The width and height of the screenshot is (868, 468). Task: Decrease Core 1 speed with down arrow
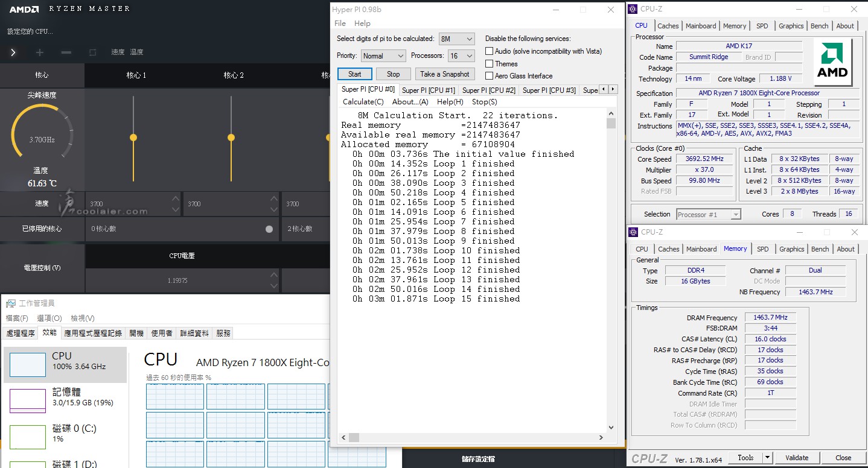175,209
